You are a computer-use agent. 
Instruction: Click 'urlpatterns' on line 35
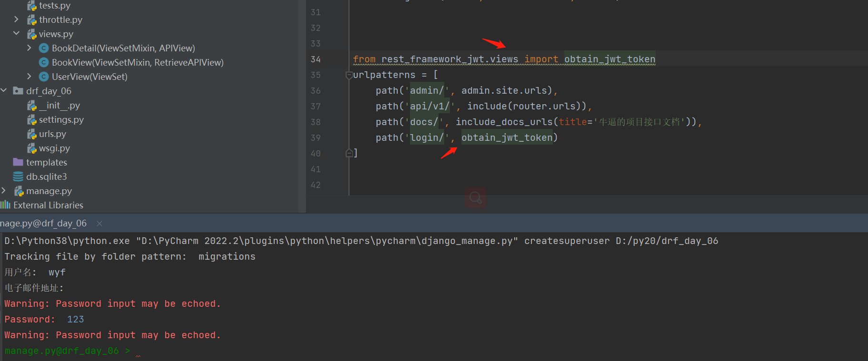click(384, 75)
